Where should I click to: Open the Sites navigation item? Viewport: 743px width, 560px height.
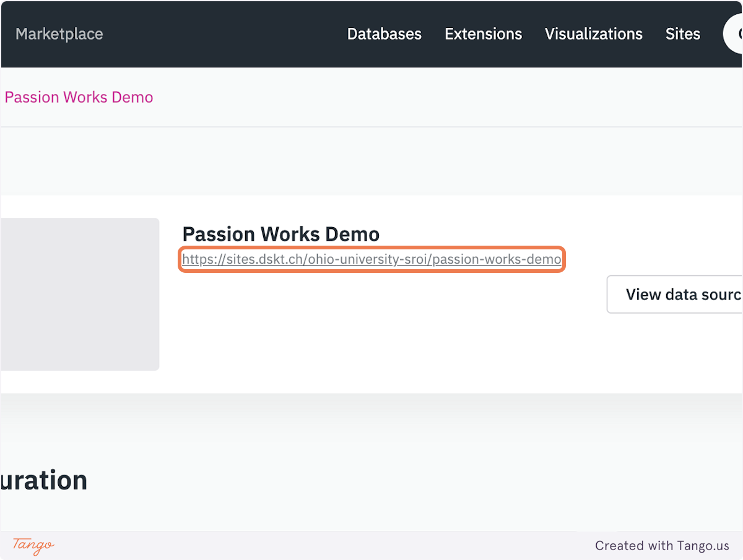(682, 34)
